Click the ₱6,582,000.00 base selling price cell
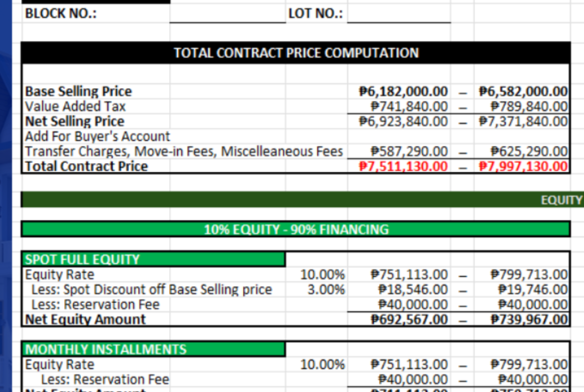The height and width of the screenshot is (392, 584). tap(523, 91)
